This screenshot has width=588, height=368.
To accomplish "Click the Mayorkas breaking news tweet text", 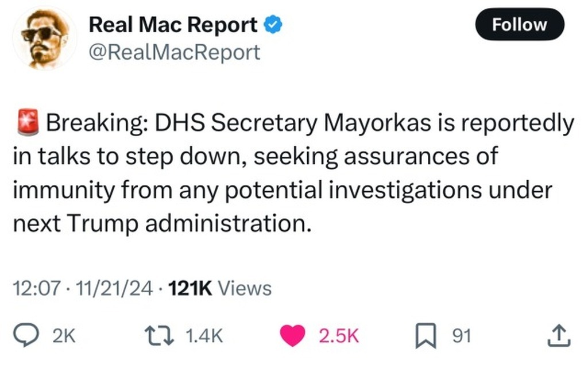I will (x=293, y=172).
